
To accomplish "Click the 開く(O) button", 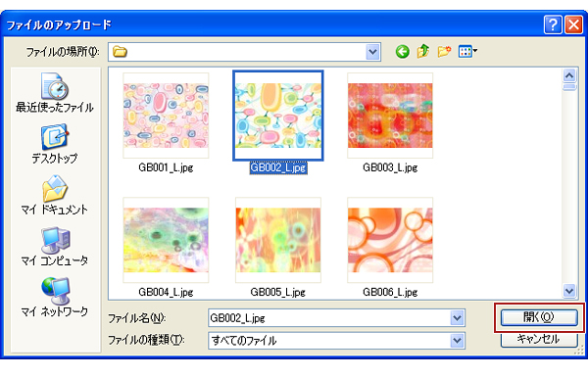I will click(x=539, y=317).
